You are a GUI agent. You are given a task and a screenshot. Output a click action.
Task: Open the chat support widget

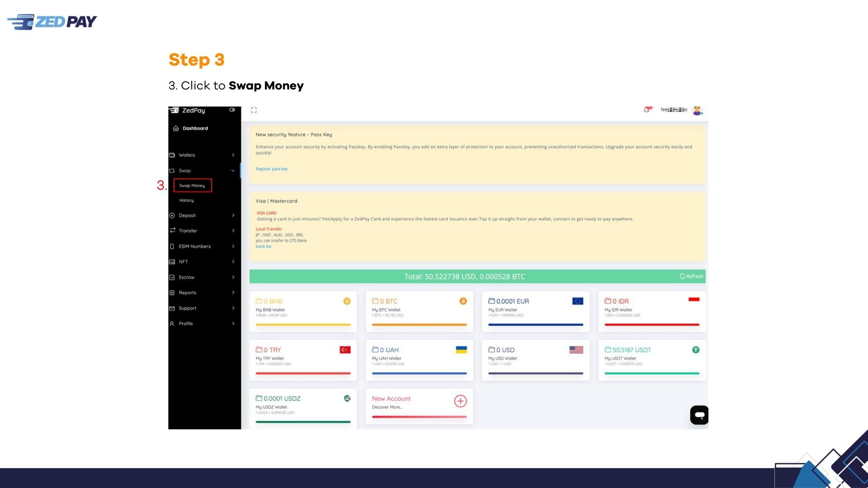(699, 415)
